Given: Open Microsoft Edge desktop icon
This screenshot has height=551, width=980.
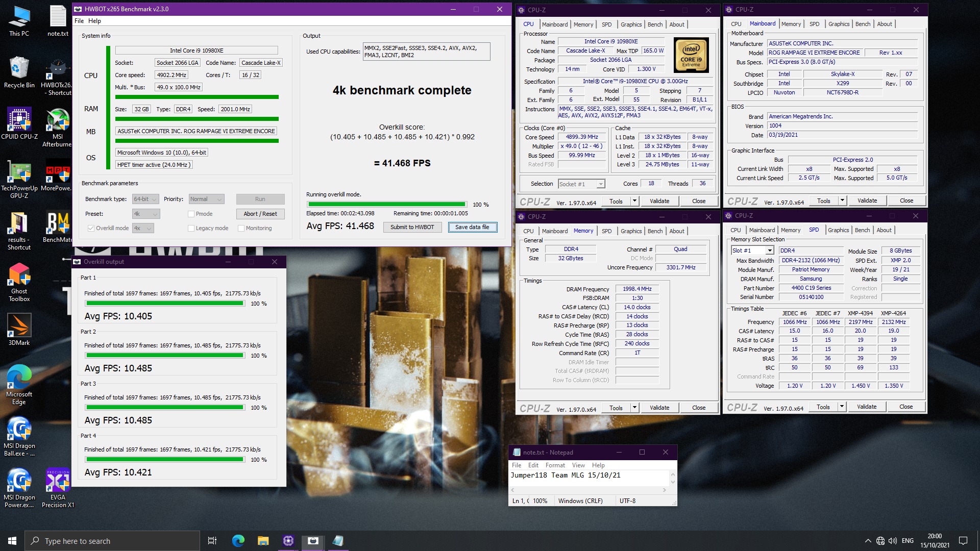Looking at the screenshot, I should 19,385.
